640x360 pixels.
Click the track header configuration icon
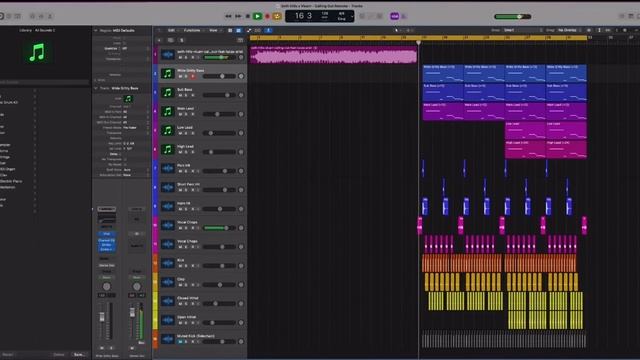240,40
